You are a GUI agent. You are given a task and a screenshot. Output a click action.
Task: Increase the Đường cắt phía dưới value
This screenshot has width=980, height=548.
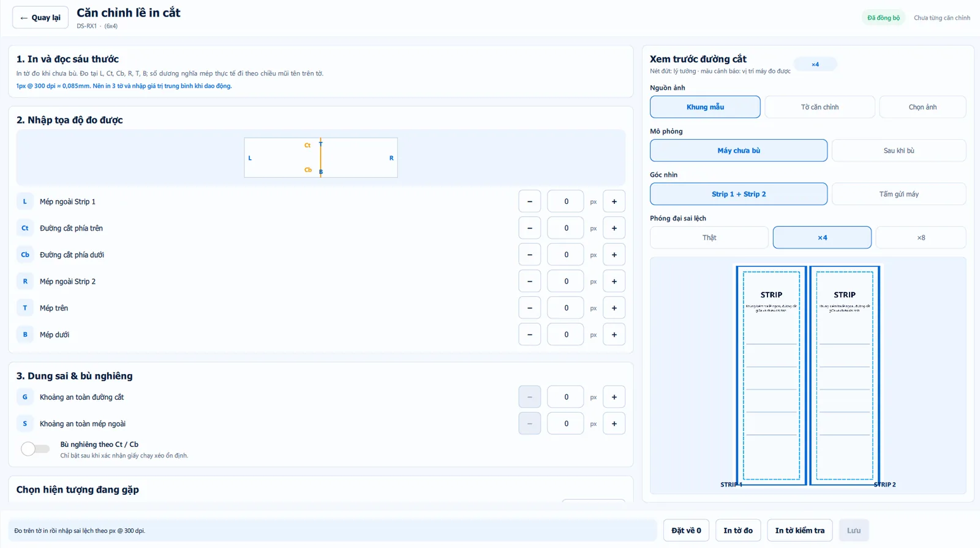coord(614,255)
